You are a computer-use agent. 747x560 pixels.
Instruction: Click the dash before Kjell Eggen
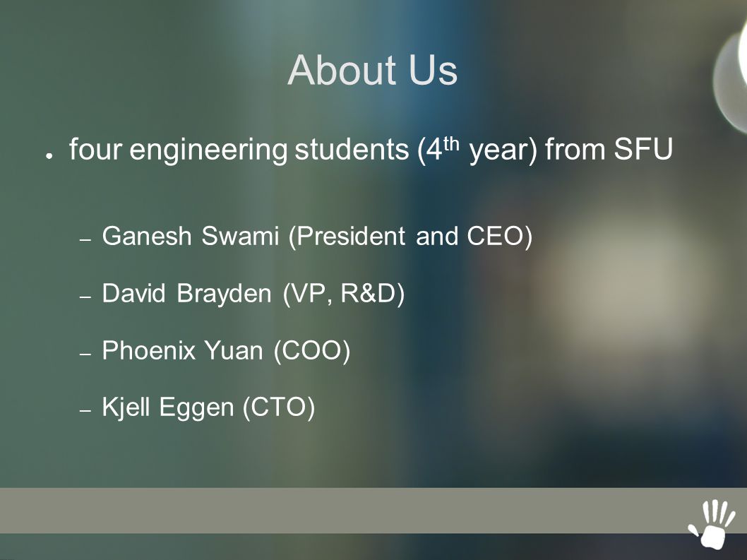[85, 410]
